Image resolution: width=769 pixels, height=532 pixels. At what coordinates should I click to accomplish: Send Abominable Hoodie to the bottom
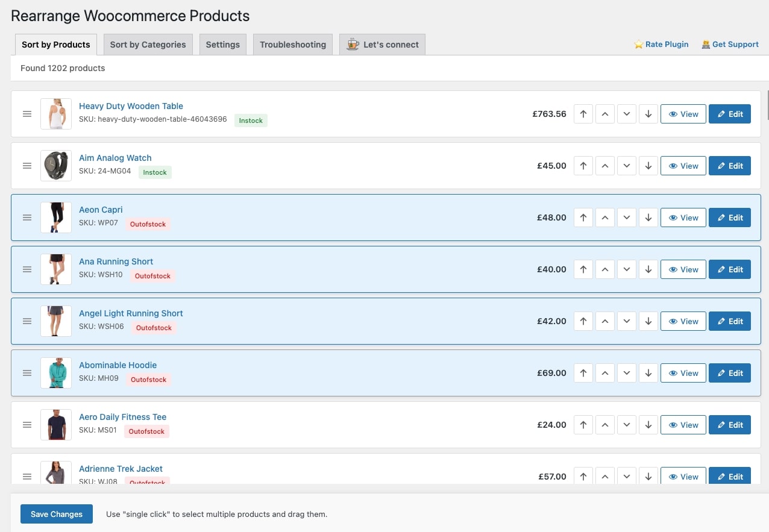pos(648,372)
